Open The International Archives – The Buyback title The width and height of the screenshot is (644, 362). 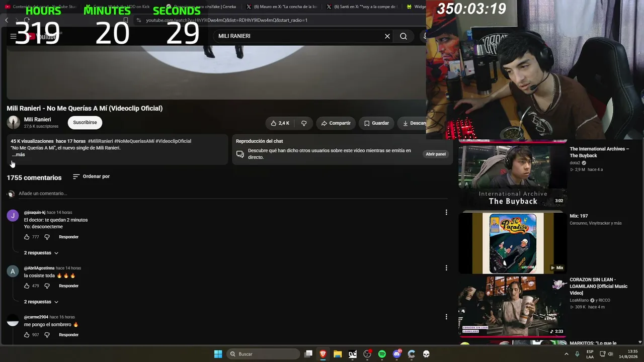click(x=599, y=152)
